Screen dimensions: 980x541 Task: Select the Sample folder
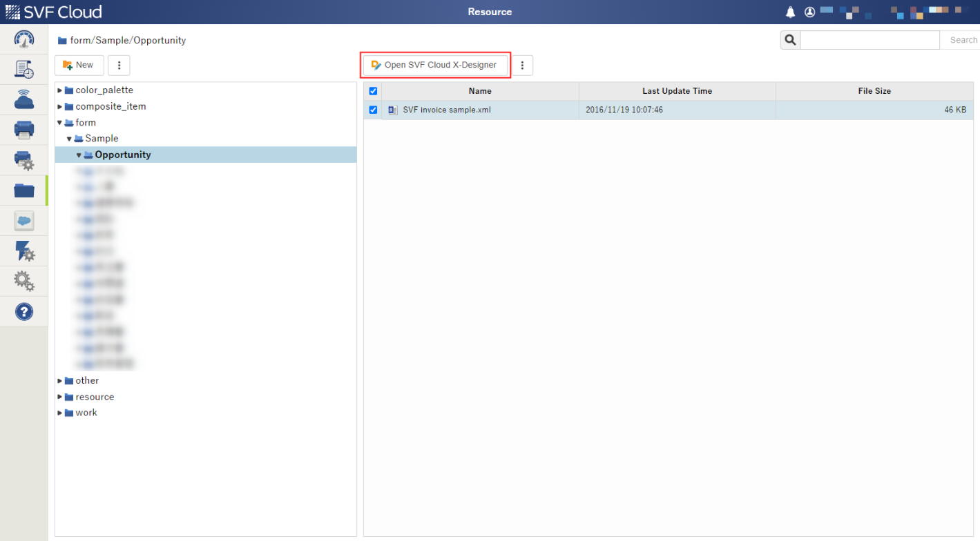[102, 139]
